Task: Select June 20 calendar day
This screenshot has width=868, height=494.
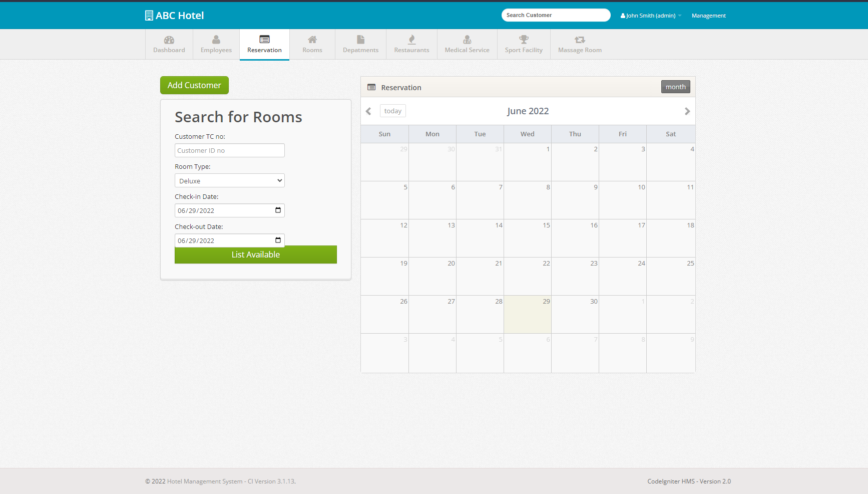Action: (432, 277)
